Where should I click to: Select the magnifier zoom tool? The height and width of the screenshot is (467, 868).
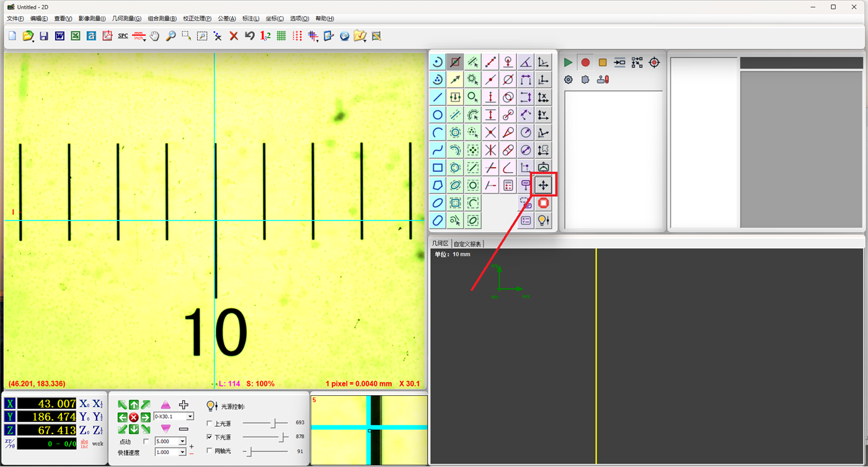[x=170, y=37]
